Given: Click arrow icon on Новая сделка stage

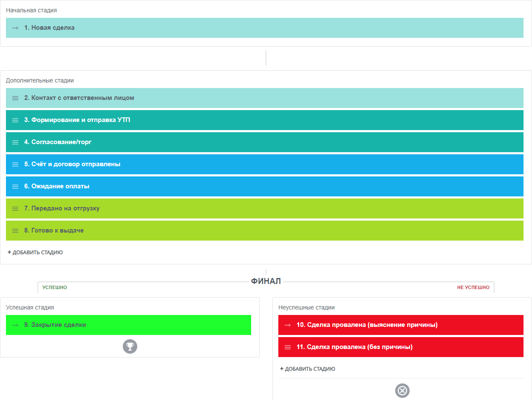Looking at the screenshot, I should 15,28.
